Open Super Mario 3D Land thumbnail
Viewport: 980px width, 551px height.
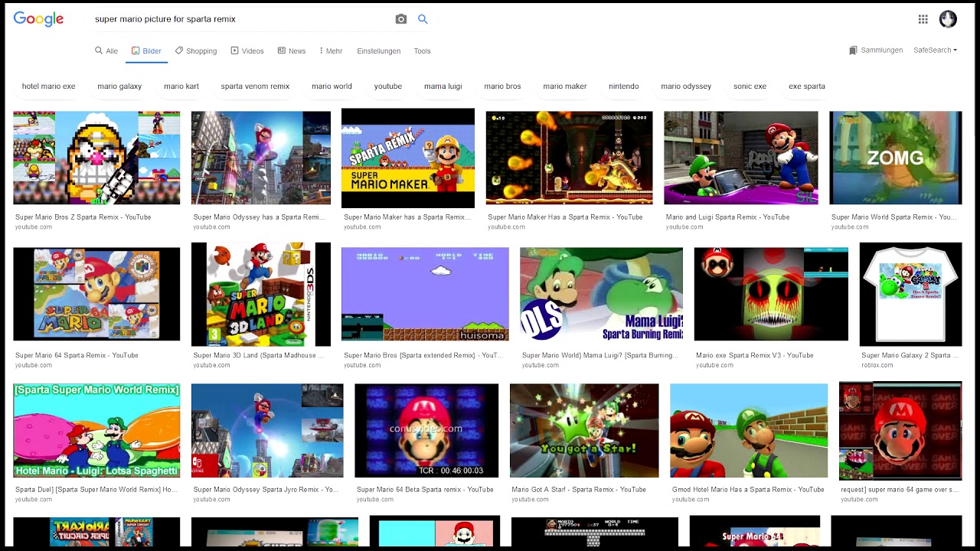261,294
